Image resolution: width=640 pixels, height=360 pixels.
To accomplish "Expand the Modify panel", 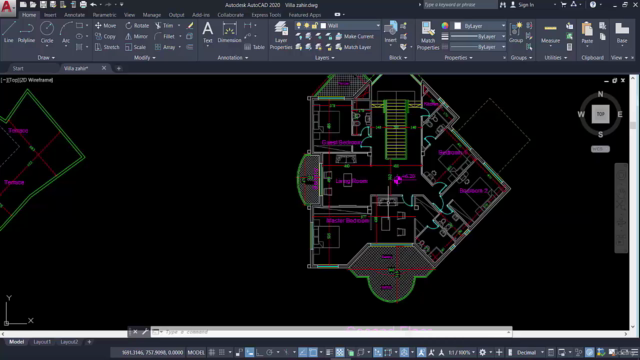I will click(x=144, y=58).
